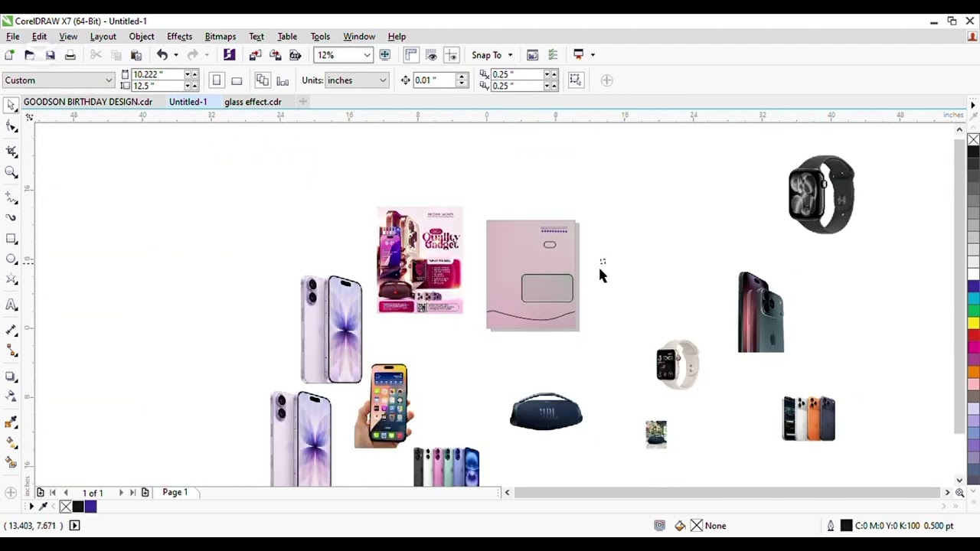Open the Layout menu

click(103, 37)
